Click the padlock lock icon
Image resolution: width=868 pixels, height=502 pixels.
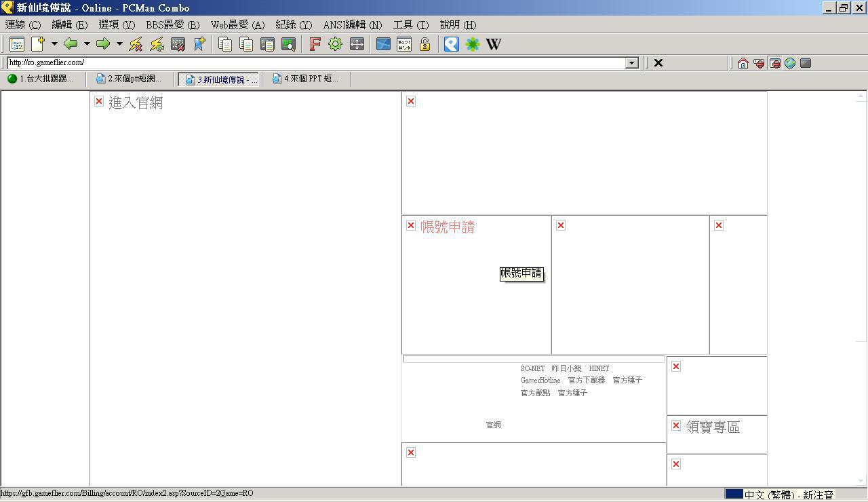tap(425, 44)
